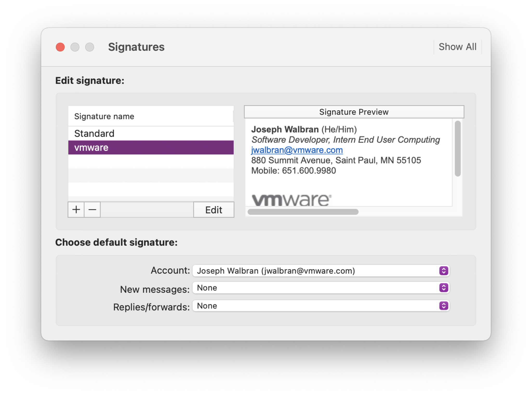Click the minus button to remove signature
This screenshot has width=532, height=395.
point(92,210)
